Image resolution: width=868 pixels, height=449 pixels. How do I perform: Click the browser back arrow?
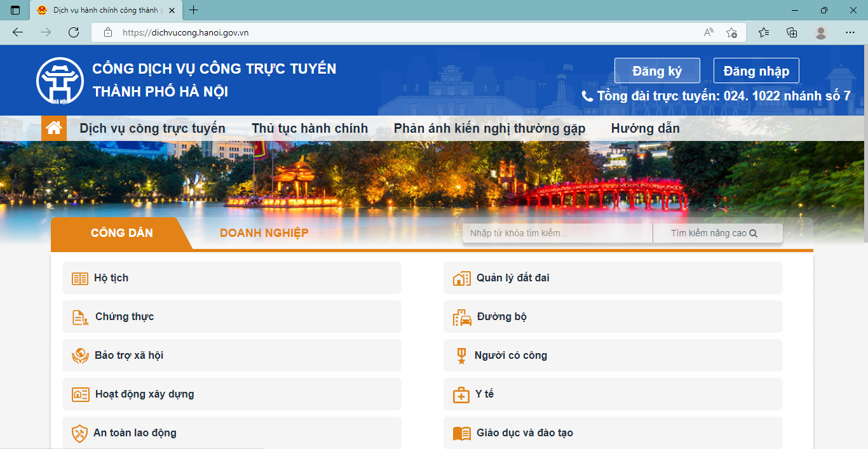[x=18, y=32]
